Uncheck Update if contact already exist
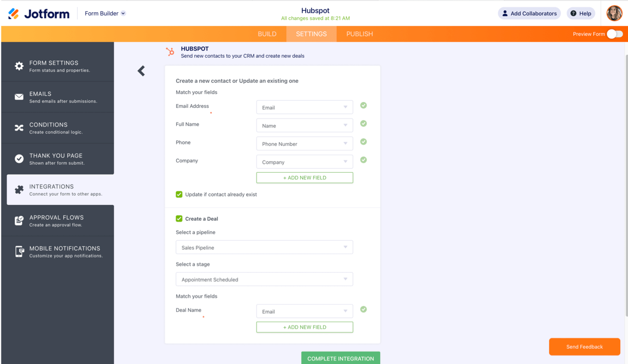Image resolution: width=628 pixels, height=364 pixels. click(x=179, y=194)
